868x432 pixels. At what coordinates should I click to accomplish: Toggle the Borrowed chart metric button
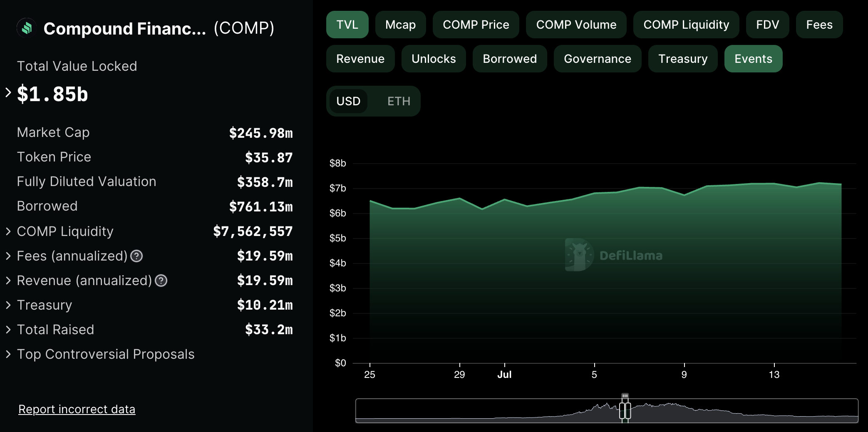pyautogui.click(x=510, y=59)
